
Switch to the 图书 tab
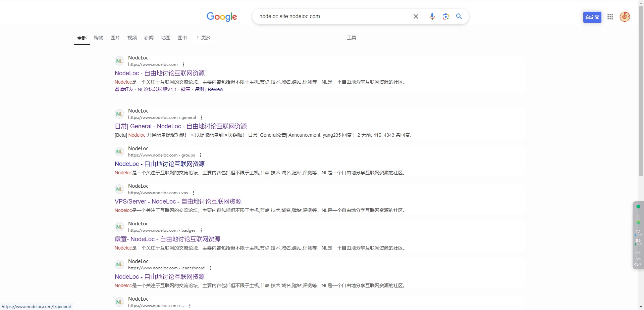point(182,38)
